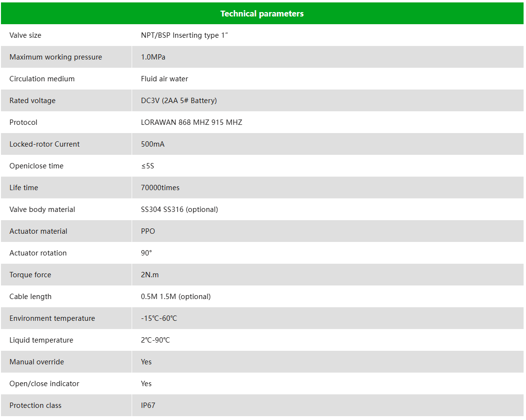The height and width of the screenshot is (420, 526).
Task: Click the Technical parameters green header
Action: [x=262, y=14]
